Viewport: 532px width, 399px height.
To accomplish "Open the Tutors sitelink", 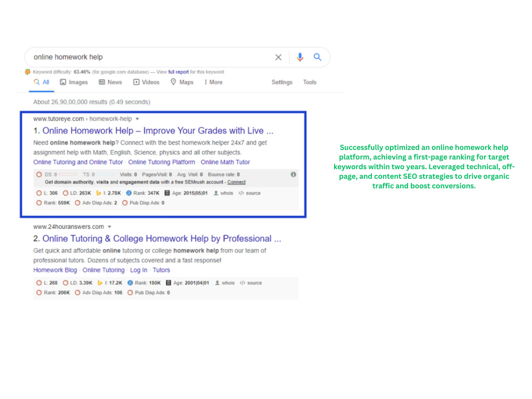I will (x=162, y=270).
